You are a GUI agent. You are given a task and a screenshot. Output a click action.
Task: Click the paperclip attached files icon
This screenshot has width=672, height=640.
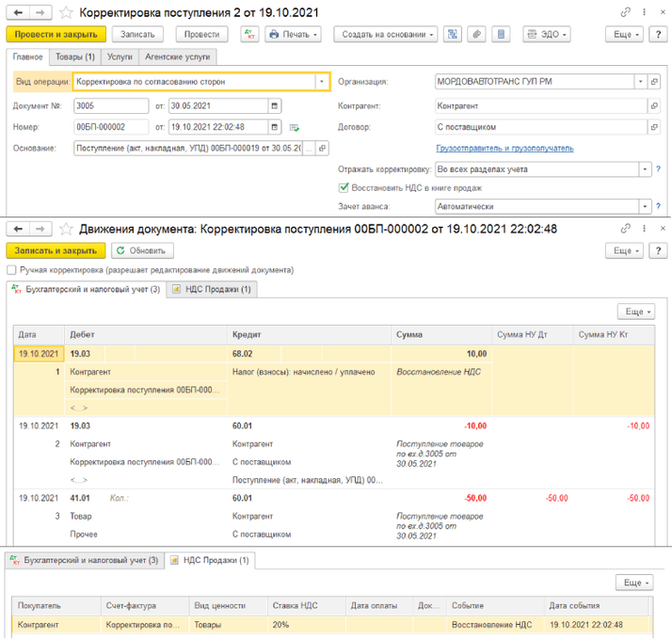click(x=477, y=34)
